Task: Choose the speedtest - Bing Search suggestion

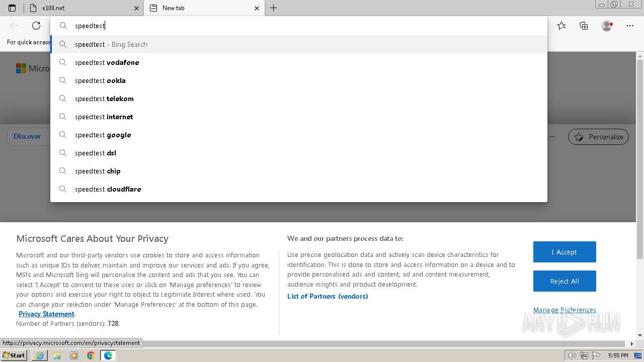Action: 299,44
